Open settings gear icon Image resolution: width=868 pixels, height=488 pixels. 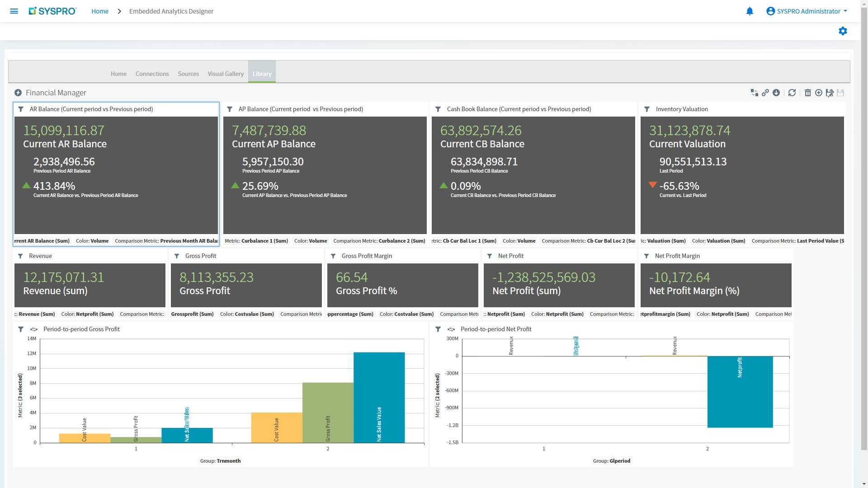pyautogui.click(x=843, y=31)
